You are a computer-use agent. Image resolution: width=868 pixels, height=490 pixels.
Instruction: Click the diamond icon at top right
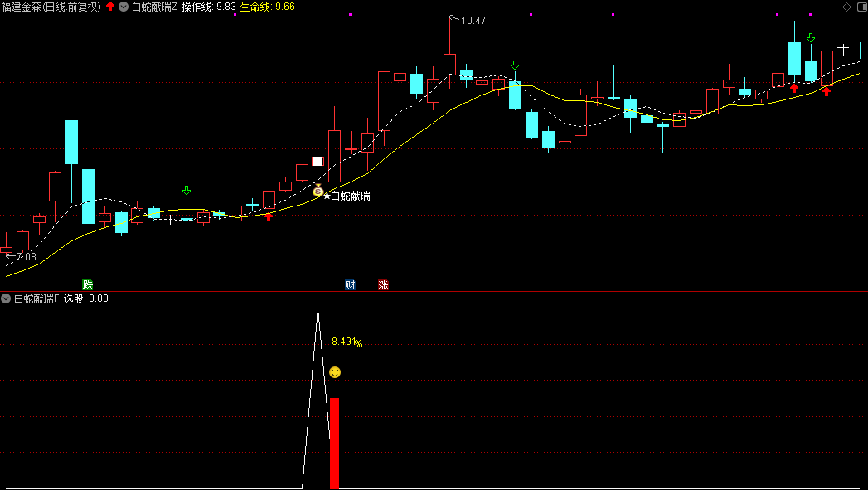[847, 7]
